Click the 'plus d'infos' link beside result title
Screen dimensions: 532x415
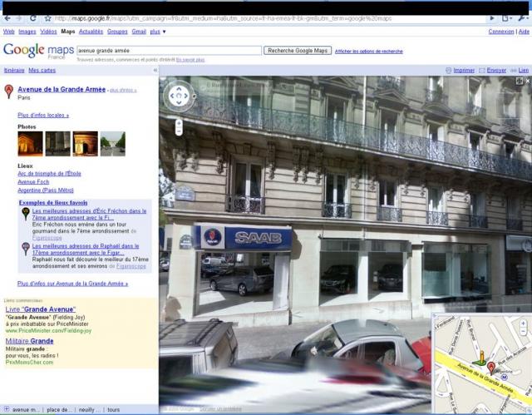pyautogui.click(x=123, y=91)
